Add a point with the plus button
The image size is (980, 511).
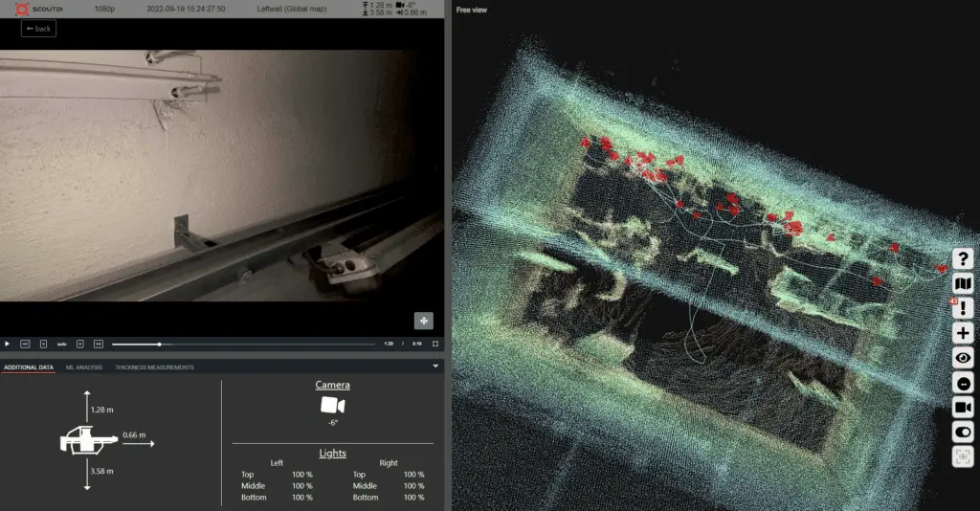pyautogui.click(x=963, y=333)
